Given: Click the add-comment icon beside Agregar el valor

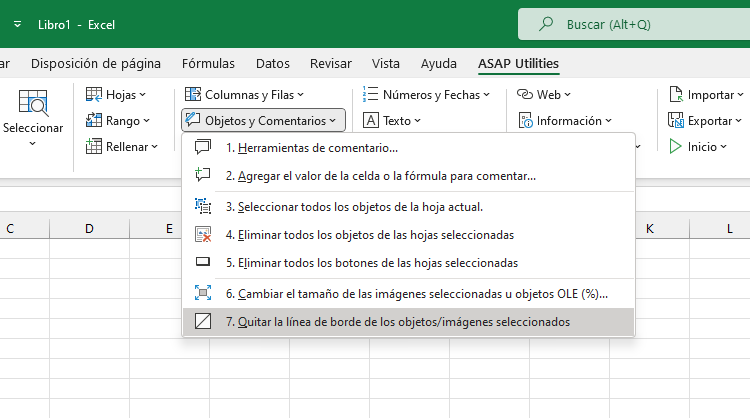Looking at the screenshot, I should [x=203, y=175].
